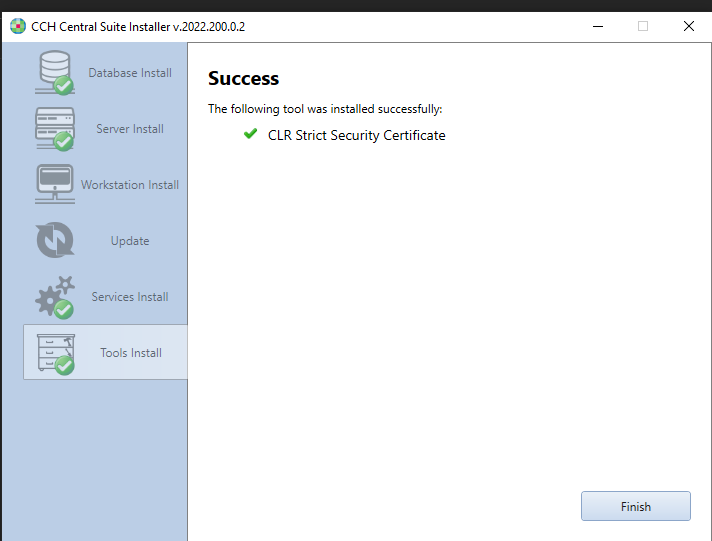Click the Server Install rack icon
This screenshot has height=541, width=712.
55,129
